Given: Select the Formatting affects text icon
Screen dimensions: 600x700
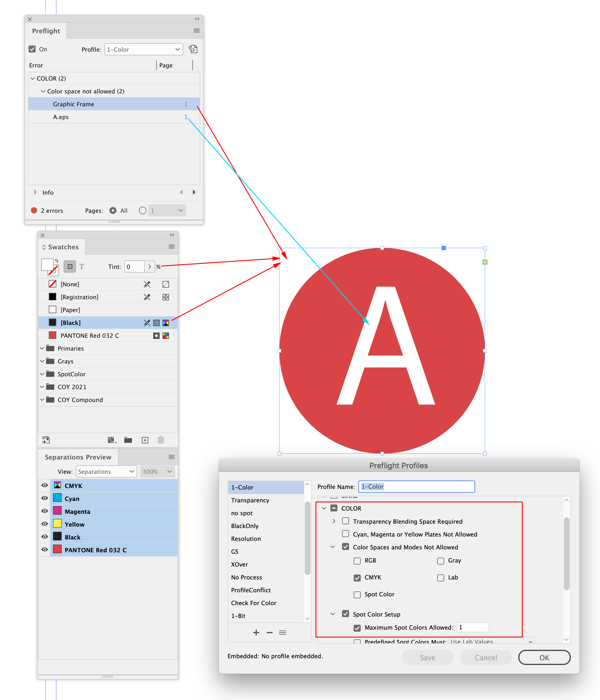Looking at the screenshot, I should (81, 267).
